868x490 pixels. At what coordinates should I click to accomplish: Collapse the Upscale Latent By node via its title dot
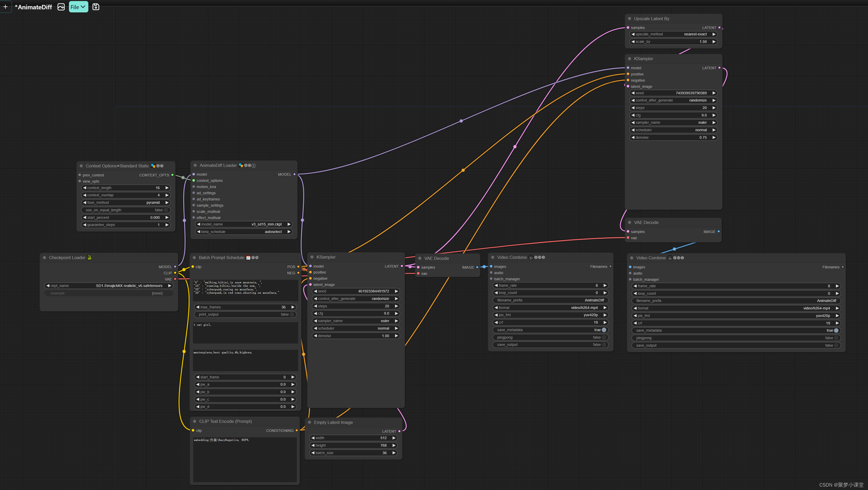click(x=630, y=19)
